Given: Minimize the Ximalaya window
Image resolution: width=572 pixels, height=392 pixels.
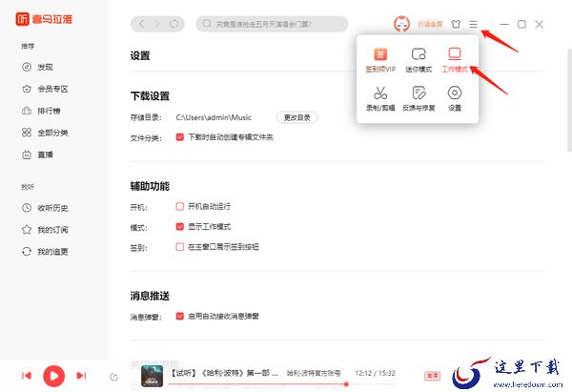Looking at the screenshot, I should click(x=504, y=25).
